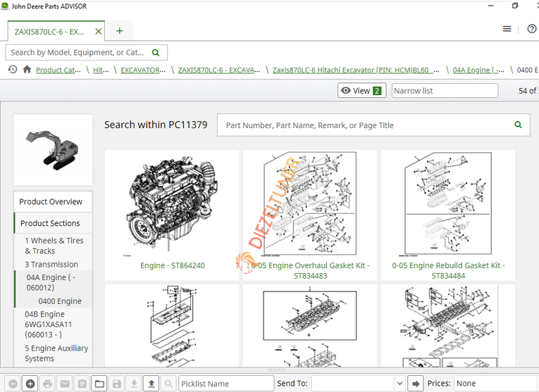Open section 3 Transmission
Viewport: 539px width, 392px height.
51,265
